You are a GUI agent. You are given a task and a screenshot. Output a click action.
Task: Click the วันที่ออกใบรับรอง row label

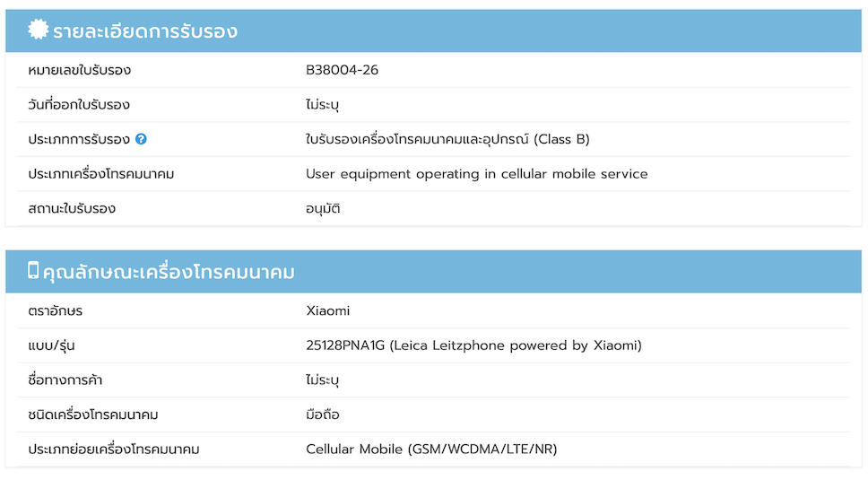pyautogui.click(x=79, y=105)
